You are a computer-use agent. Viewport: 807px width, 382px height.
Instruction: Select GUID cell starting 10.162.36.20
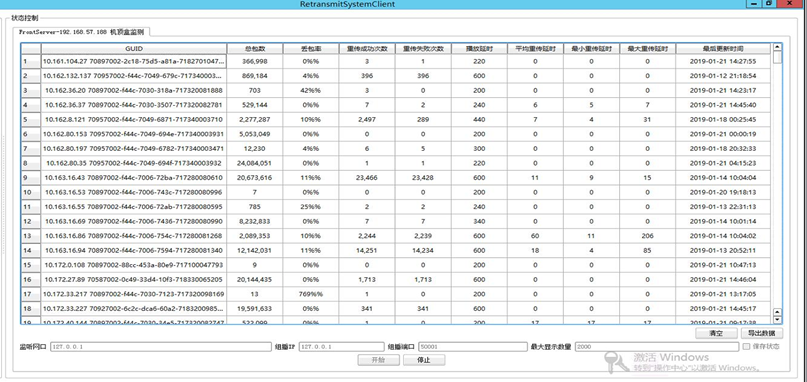pyautogui.click(x=134, y=90)
